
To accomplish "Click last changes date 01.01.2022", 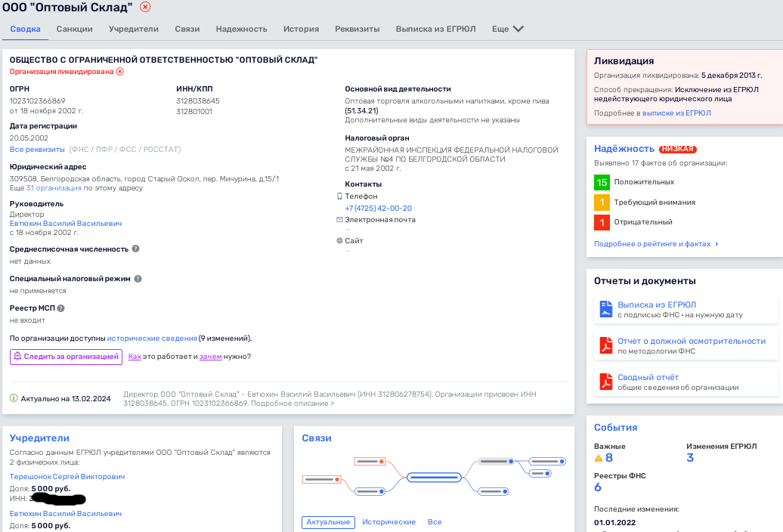I will pos(614,522).
